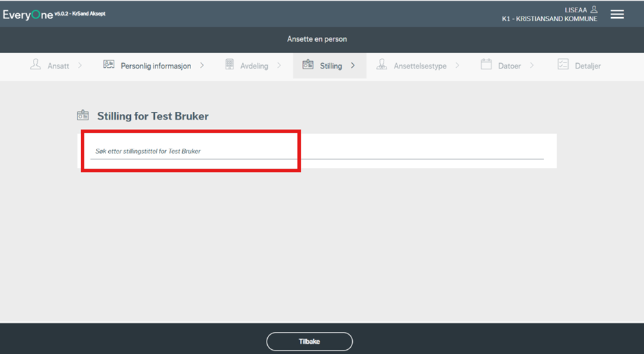
Task: Switch to the Avdeling step label
Action: (x=254, y=66)
